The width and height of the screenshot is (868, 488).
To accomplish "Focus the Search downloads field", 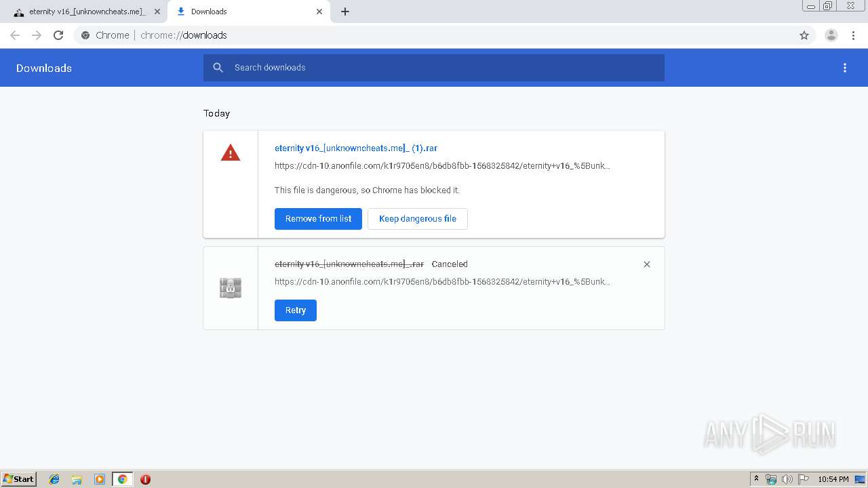I will click(x=434, y=68).
